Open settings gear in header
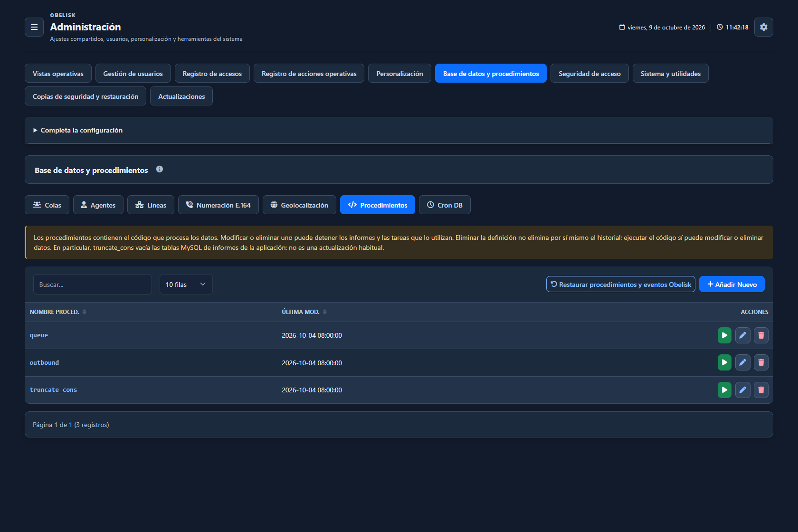Screen dimensions: 798x532 764,27
